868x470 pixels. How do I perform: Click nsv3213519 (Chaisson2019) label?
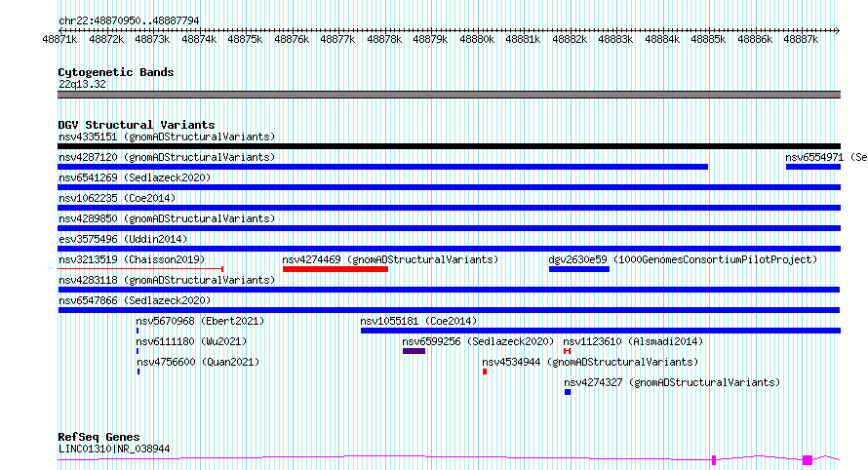click(132, 259)
